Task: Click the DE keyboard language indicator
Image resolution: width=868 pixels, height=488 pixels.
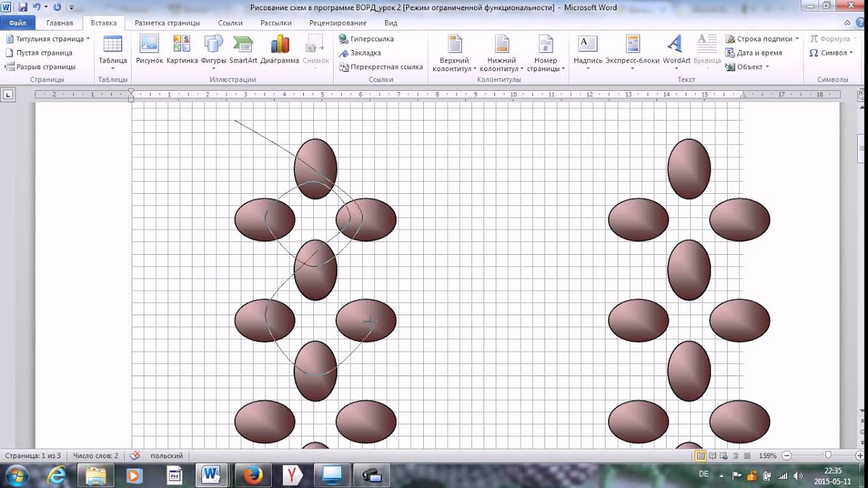Action: [x=704, y=474]
